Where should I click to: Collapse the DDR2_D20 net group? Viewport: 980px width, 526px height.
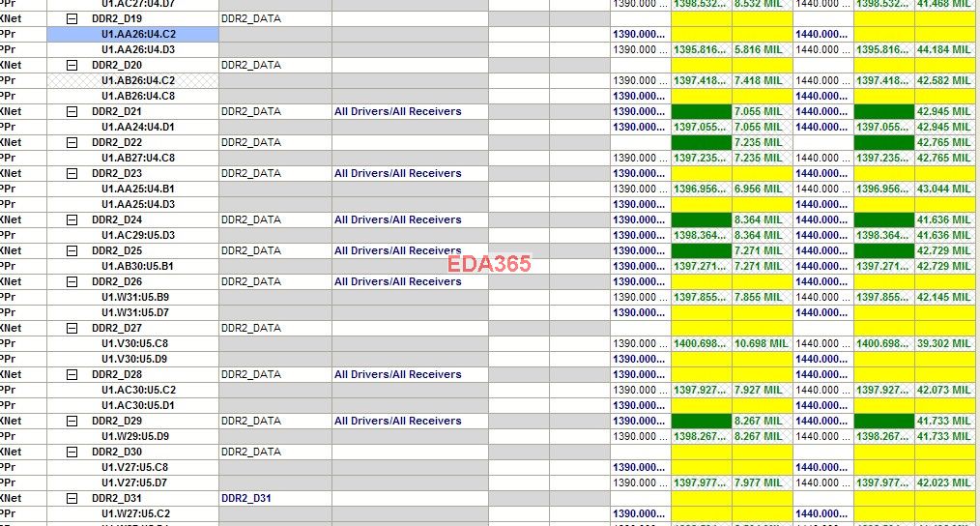[72, 65]
